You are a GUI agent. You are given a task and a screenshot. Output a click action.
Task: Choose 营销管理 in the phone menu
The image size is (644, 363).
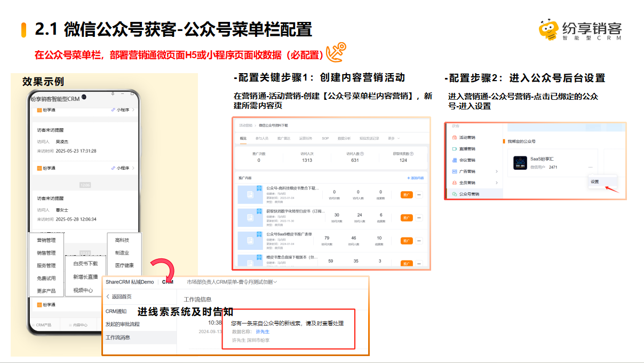46,240
